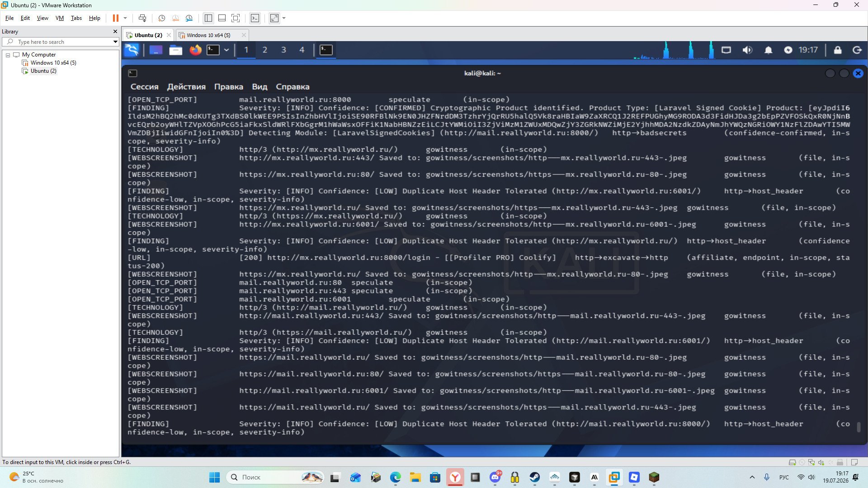Open the View menu in VMware

[x=42, y=18]
